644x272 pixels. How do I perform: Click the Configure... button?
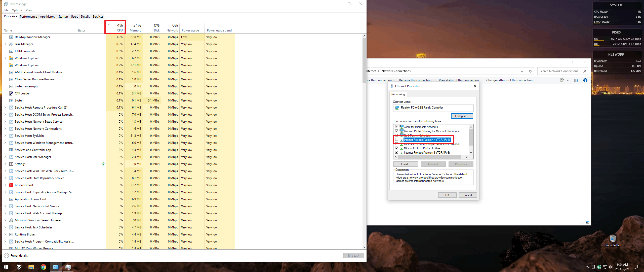click(462, 116)
